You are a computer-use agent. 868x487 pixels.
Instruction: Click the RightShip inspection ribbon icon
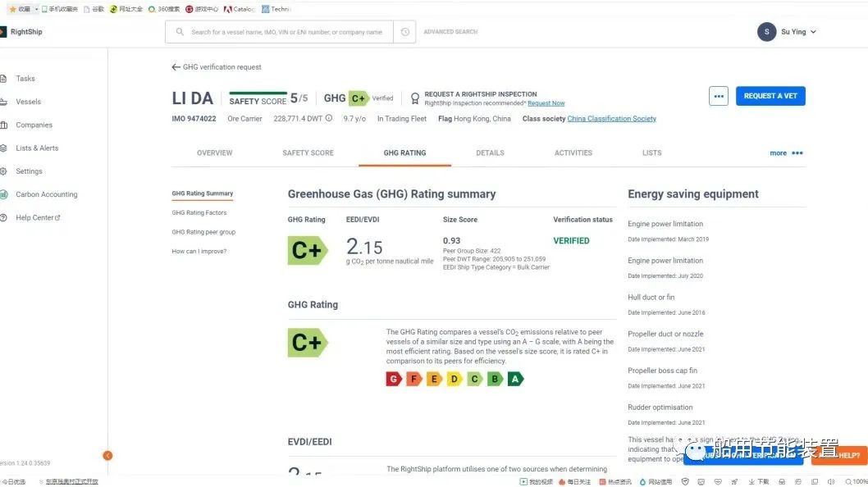[x=414, y=98]
